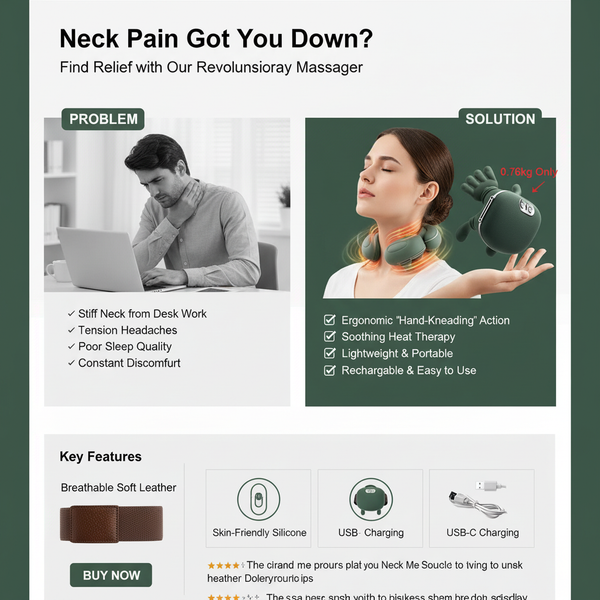Click the brown leather strap swatch

(x=111, y=524)
